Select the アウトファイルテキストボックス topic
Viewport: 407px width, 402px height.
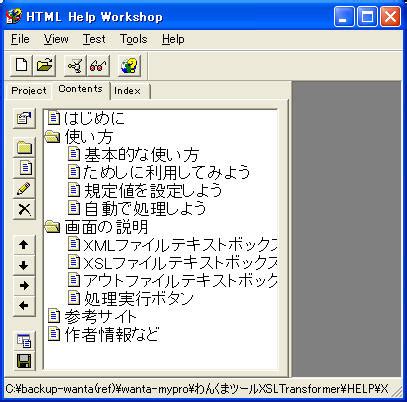click(x=180, y=280)
